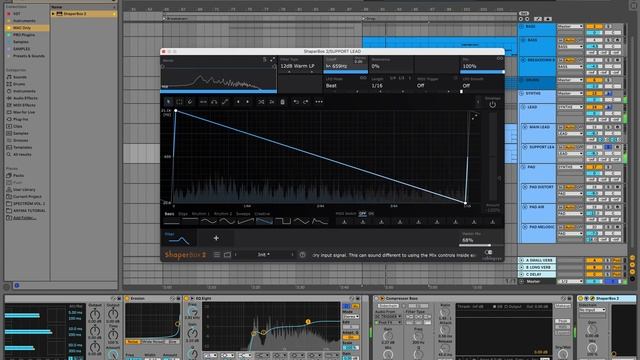Add a new shaper with the plus button
640x360 pixels.
(216, 238)
